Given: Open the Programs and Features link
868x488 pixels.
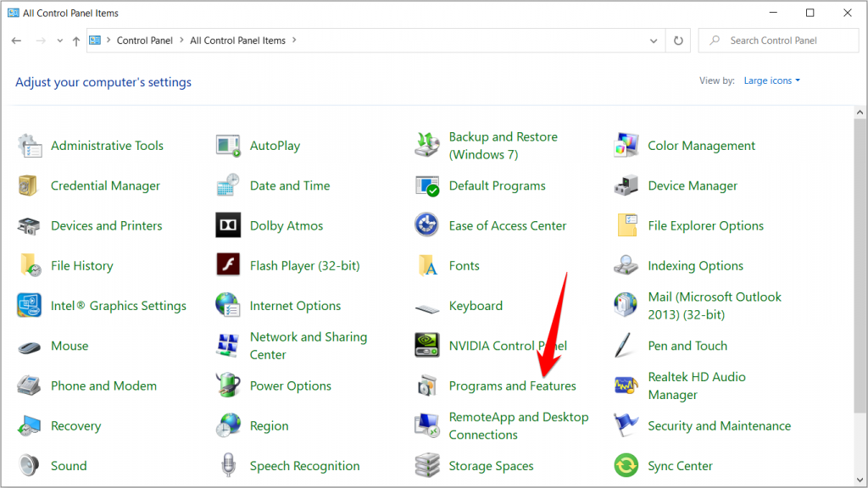Looking at the screenshot, I should click(512, 385).
